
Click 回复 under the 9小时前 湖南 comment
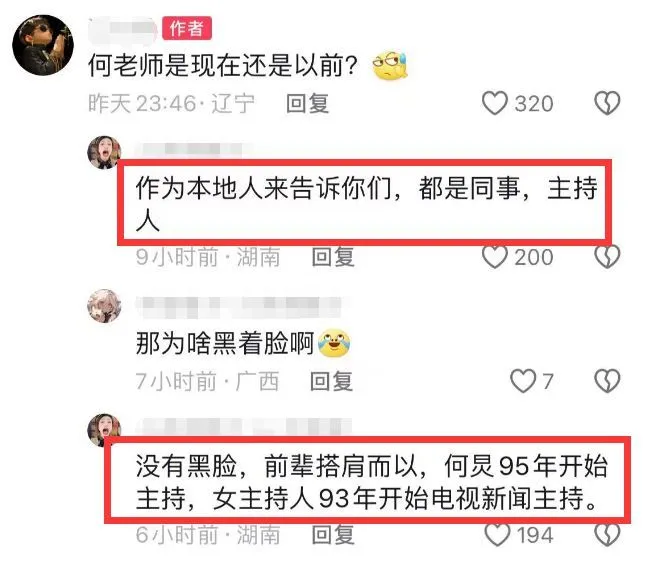[x=333, y=257]
